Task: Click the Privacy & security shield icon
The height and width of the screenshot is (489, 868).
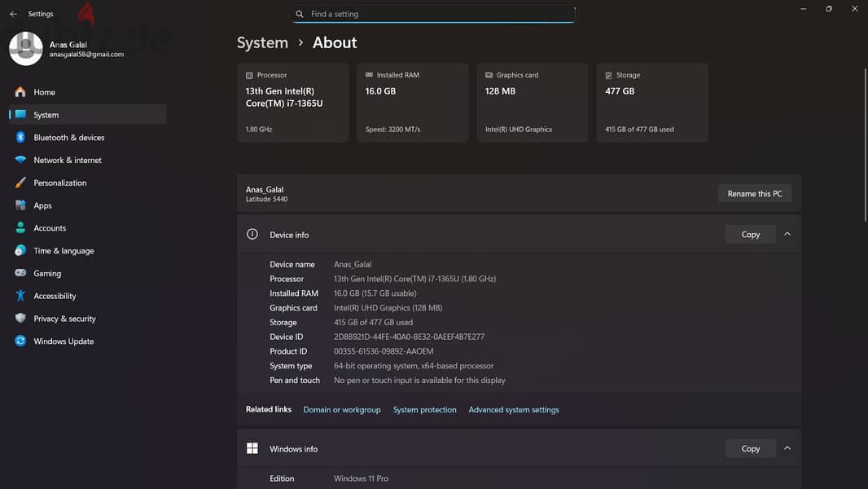Action: (x=20, y=319)
